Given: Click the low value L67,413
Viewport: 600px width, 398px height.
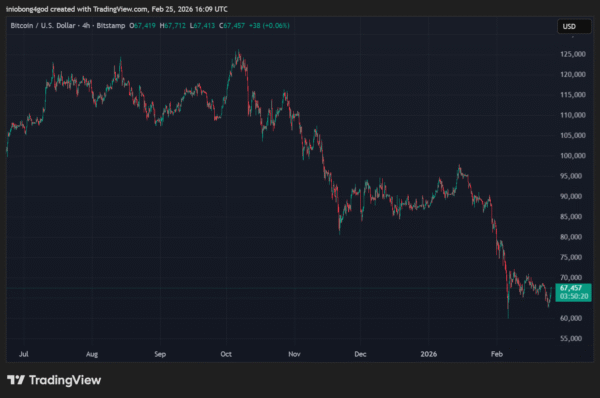Looking at the screenshot, I should (x=202, y=26).
